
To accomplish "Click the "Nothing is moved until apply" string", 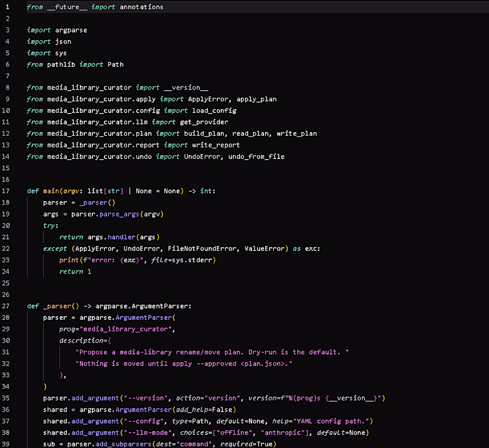I will 184,364.
